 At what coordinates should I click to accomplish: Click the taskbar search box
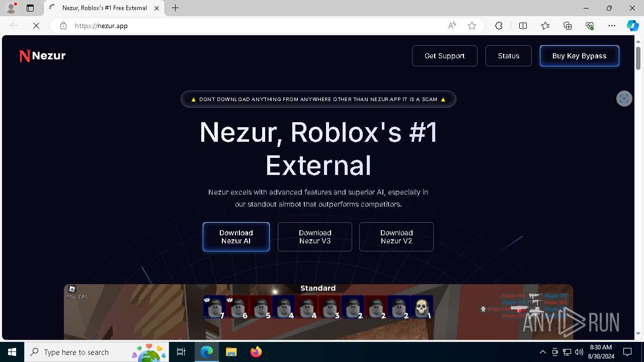97,352
